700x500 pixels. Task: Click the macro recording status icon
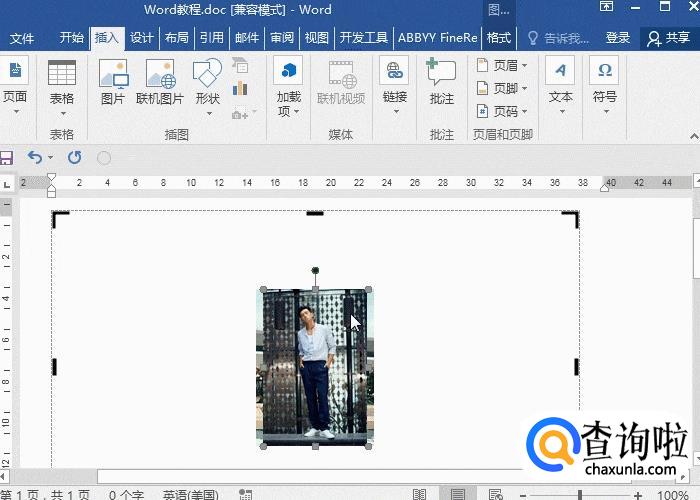(x=245, y=494)
